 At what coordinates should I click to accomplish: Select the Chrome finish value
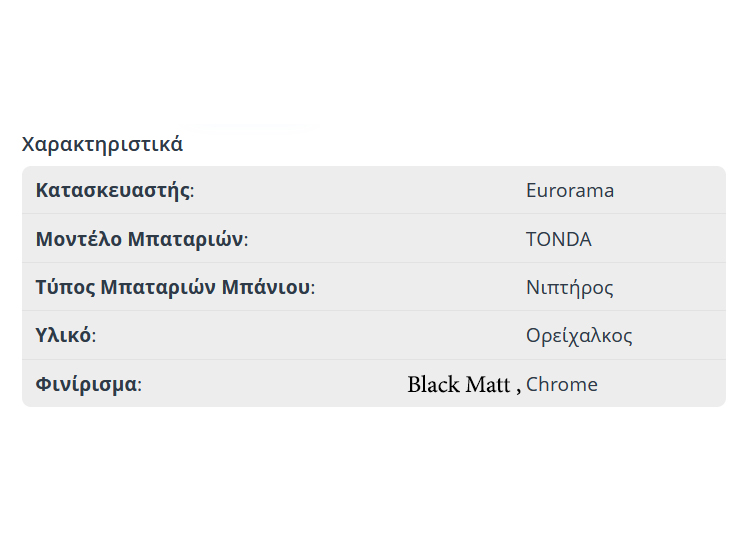coord(561,385)
